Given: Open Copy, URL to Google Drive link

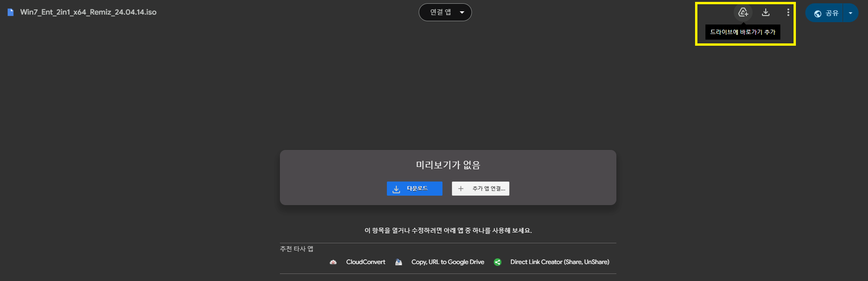Looking at the screenshot, I should click(448, 262).
